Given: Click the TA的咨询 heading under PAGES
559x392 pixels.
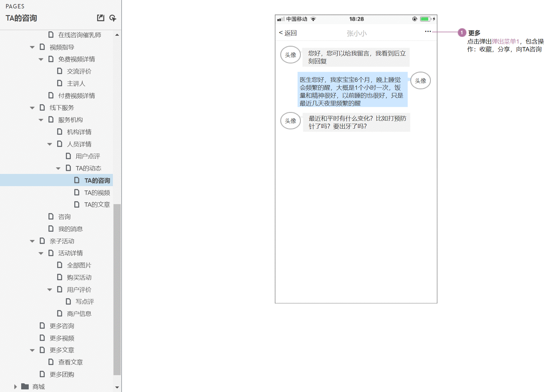Looking at the screenshot, I should click(21, 18).
